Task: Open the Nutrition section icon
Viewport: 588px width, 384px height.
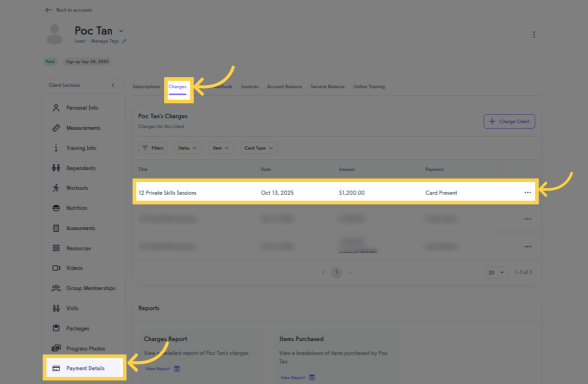Action: click(x=56, y=207)
